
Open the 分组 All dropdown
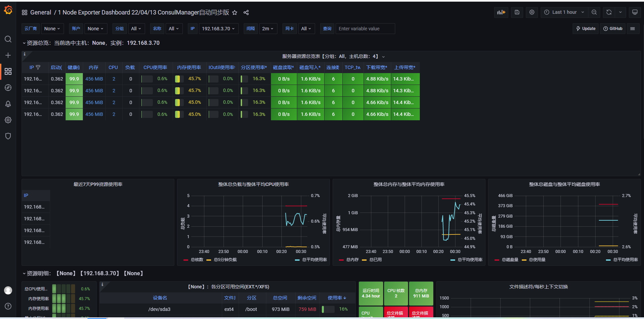pyautogui.click(x=136, y=29)
